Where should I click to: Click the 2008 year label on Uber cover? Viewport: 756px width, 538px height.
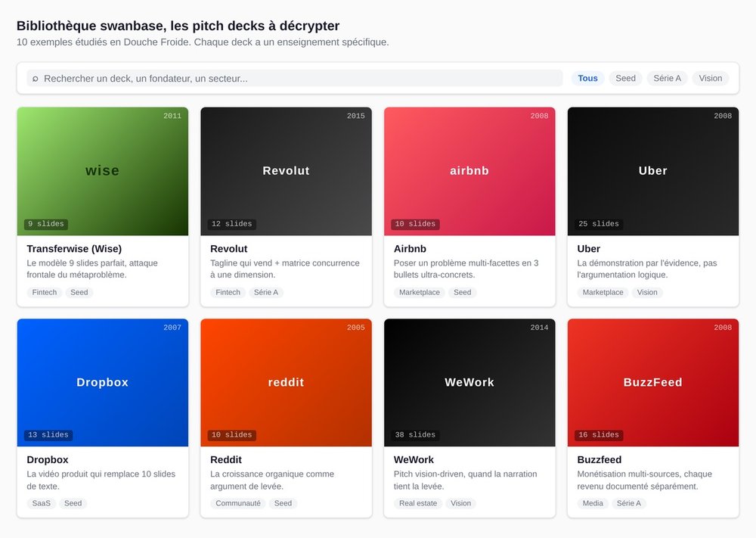point(723,116)
